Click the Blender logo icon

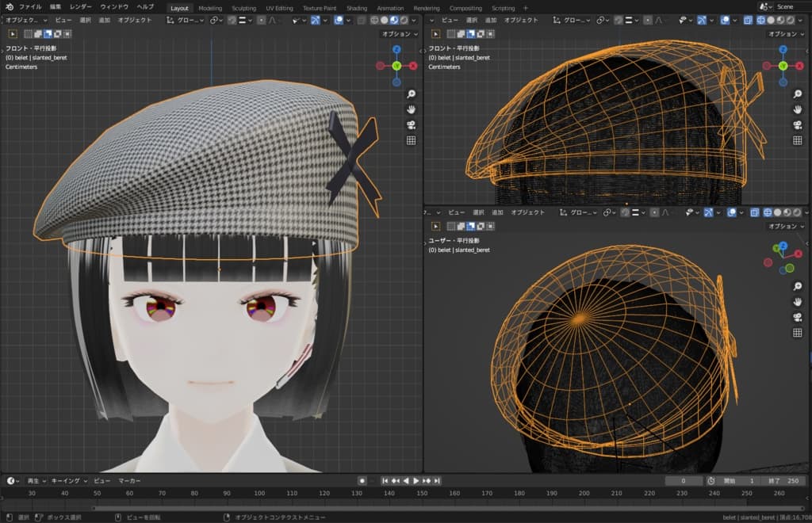(x=9, y=7)
